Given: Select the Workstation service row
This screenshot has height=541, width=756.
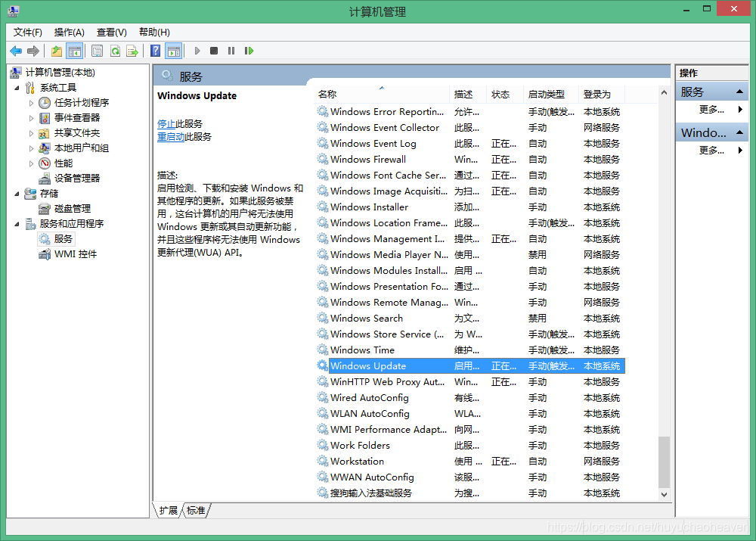Looking at the screenshot, I should [x=470, y=462].
